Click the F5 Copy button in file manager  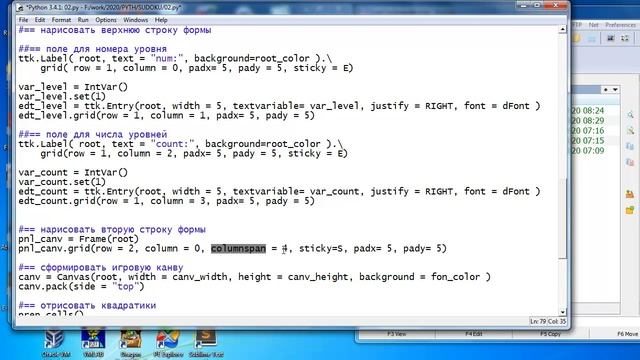tap(550, 334)
